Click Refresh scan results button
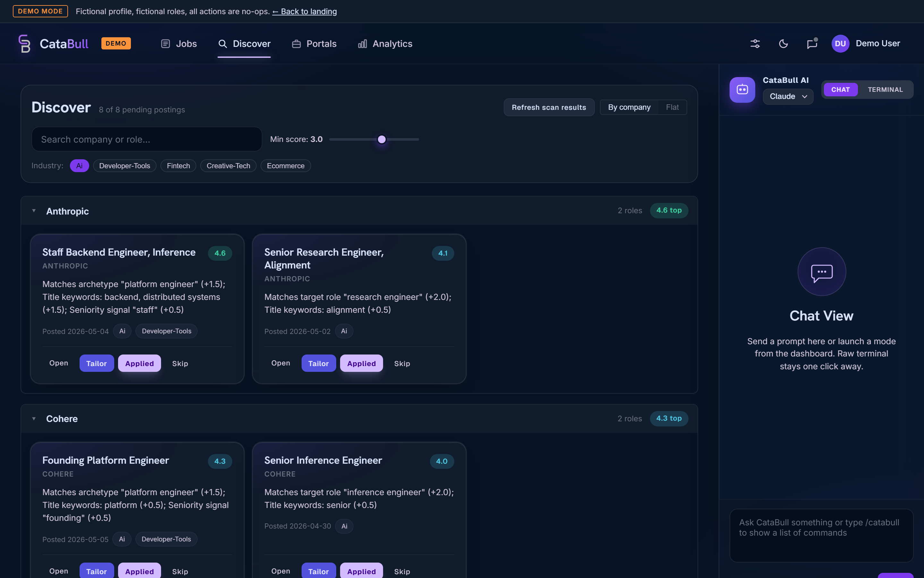Image resolution: width=924 pixels, height=578 pixels. coord(549,108)
